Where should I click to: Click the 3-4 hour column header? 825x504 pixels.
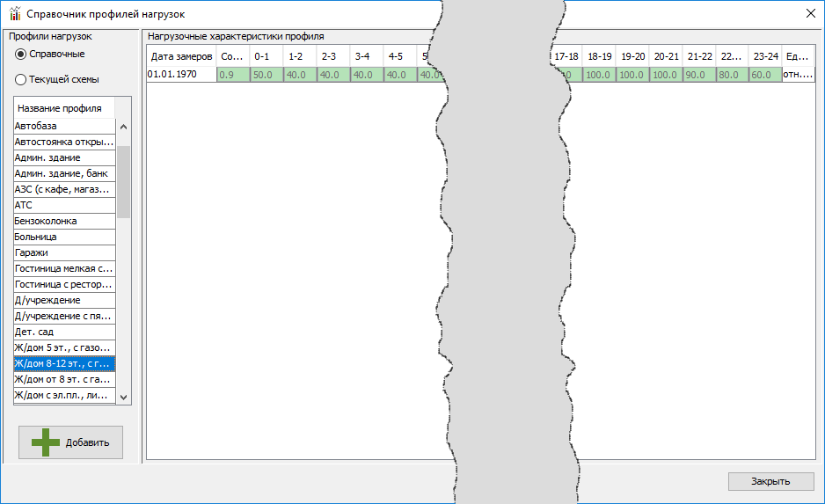click(x=367, y=56)
